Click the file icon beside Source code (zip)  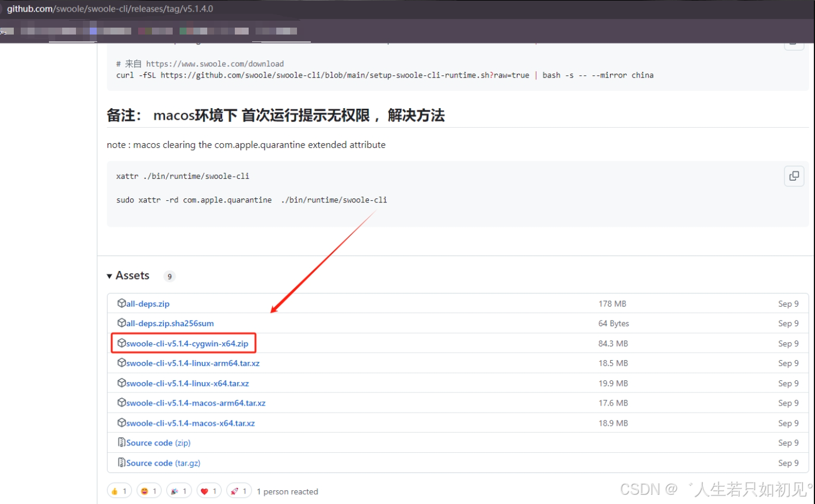(121, 442)
